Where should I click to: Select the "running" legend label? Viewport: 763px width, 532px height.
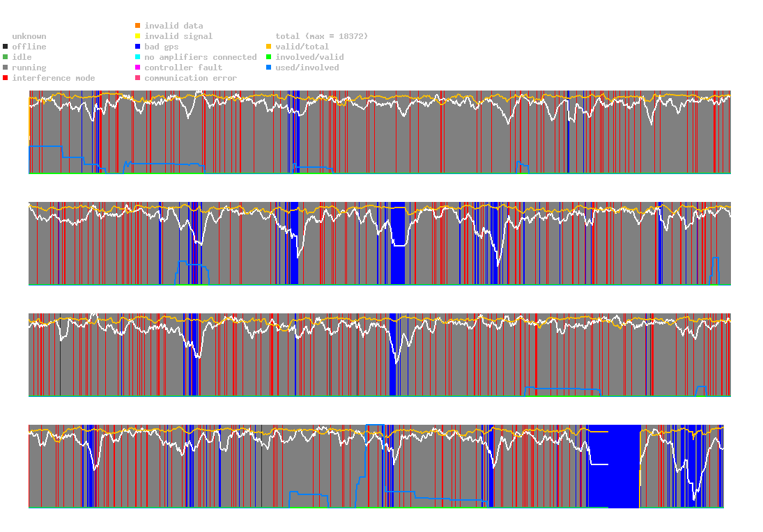[29, 68]
